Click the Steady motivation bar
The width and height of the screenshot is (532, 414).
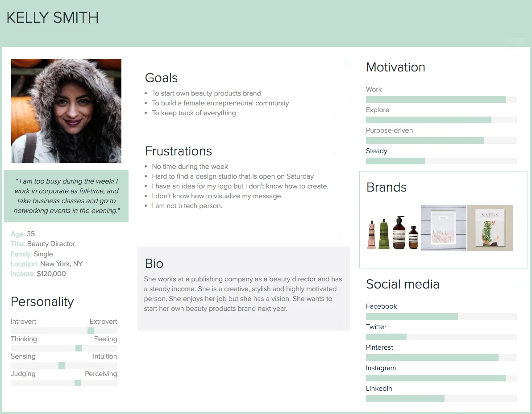pyautogui.click(x=441, y=161)
